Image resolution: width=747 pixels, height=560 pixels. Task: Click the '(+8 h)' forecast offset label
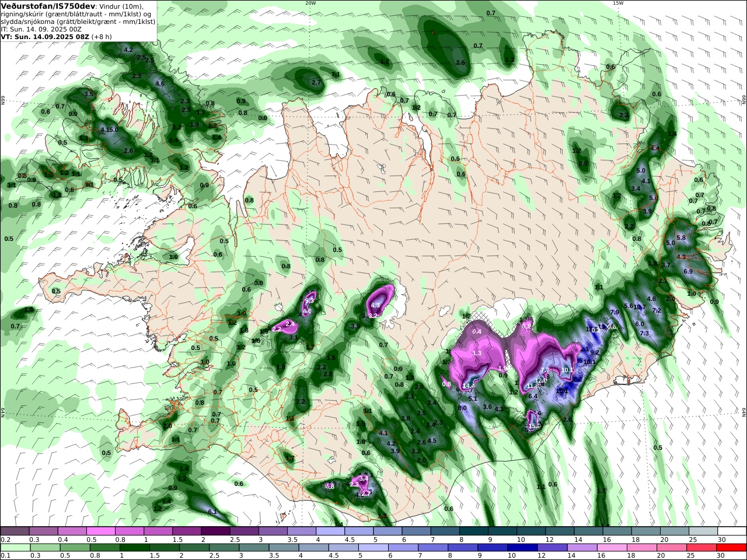(102, 37)
